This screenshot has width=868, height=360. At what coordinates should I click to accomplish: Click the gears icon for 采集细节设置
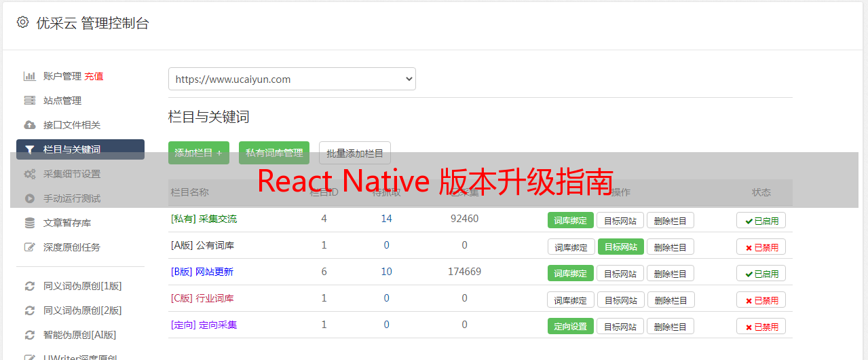[x=29, y=174]
